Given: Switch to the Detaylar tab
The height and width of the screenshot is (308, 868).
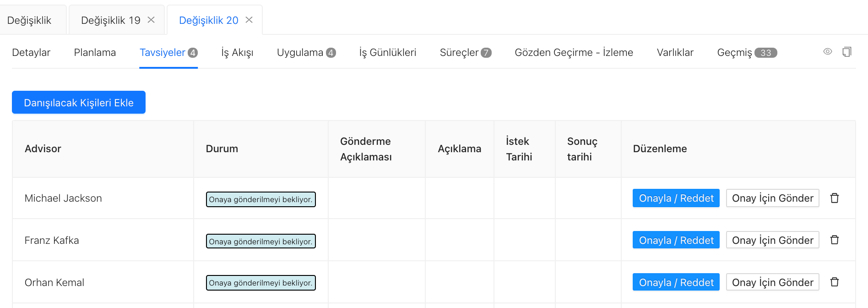Looking at the screenshot, I should [x=31, y=53].
